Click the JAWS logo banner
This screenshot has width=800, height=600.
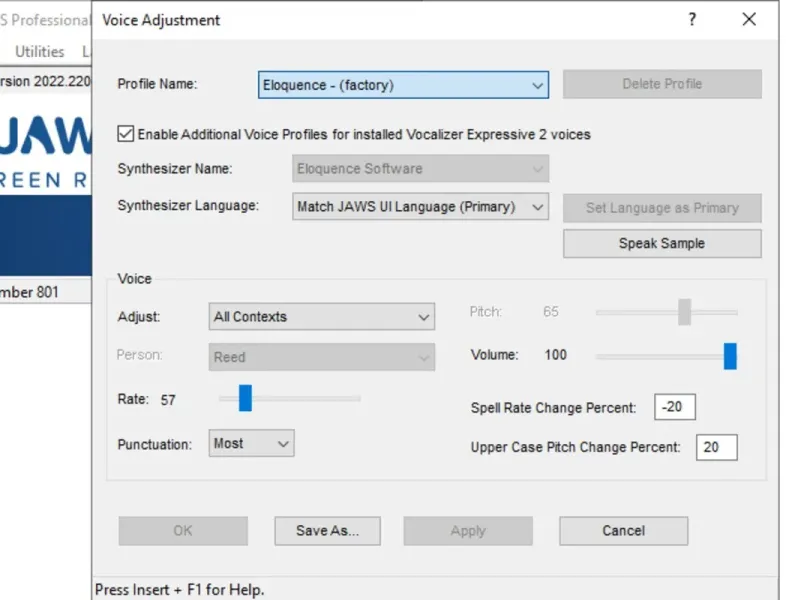(x=45, y=160)
